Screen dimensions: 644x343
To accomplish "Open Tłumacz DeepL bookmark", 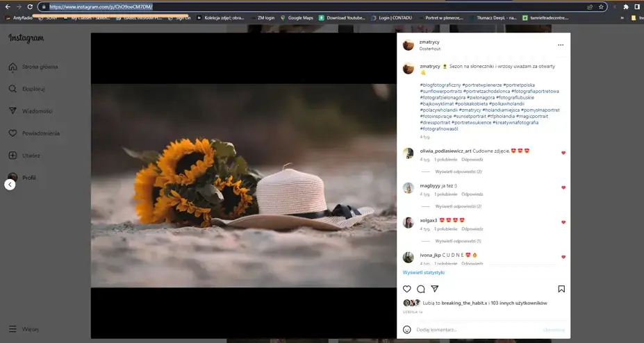I will click(493, 18).
